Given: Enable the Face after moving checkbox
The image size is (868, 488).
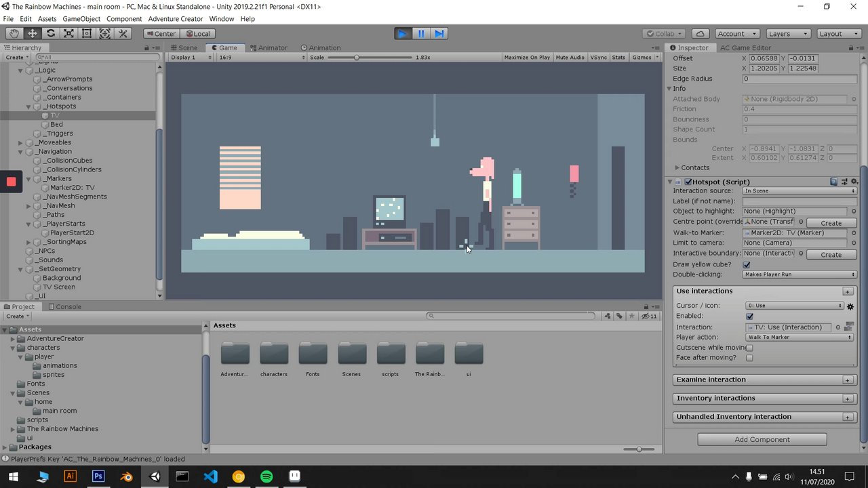Looking at the screenshot, I should (749, 358).
